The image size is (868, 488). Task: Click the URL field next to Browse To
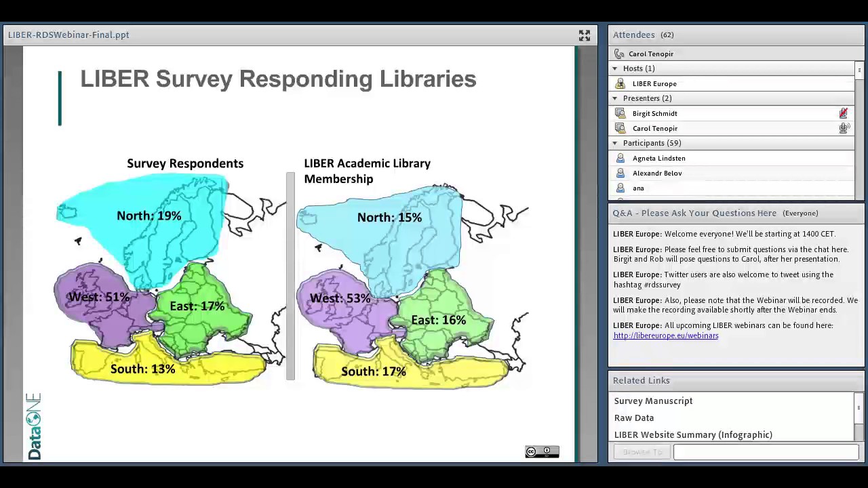coord(766,452)
